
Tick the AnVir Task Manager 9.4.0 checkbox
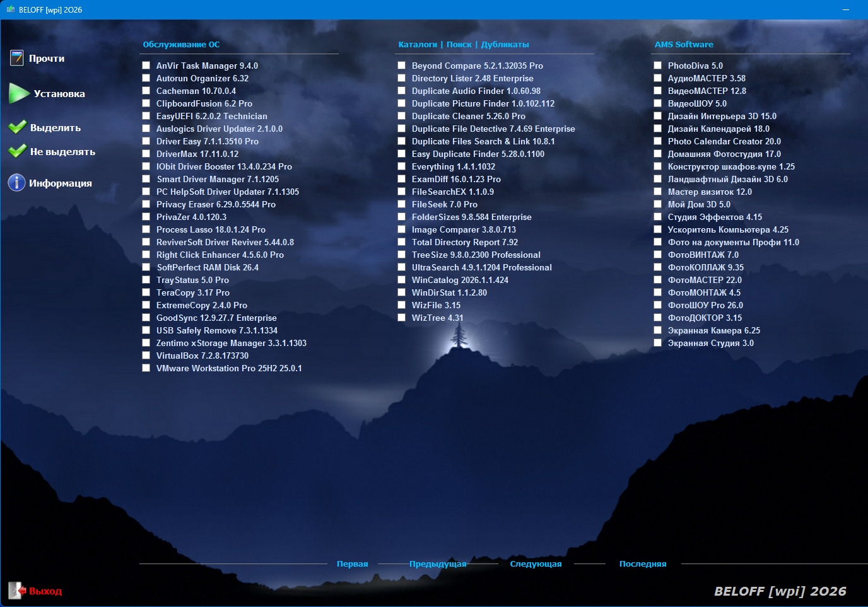pyautogui.click(x=146, y=66)
